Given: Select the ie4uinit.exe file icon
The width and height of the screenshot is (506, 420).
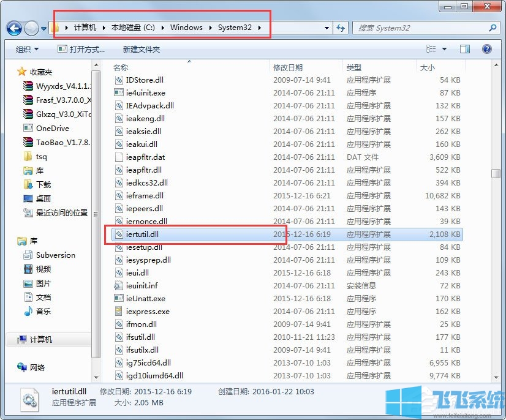Looking at the screenshot, I should pyautogui.click(x=119, y=92).
